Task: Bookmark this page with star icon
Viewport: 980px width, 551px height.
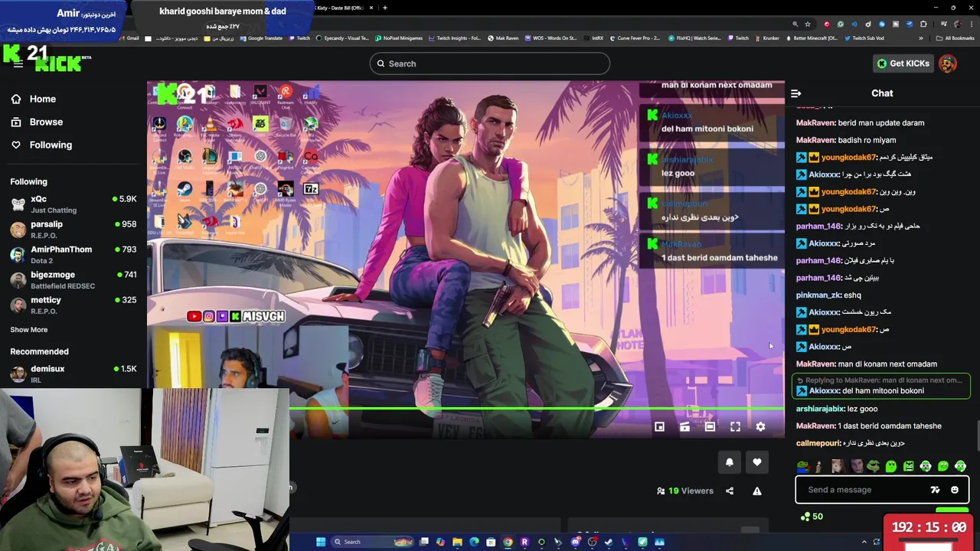Action: click(807, 24)
